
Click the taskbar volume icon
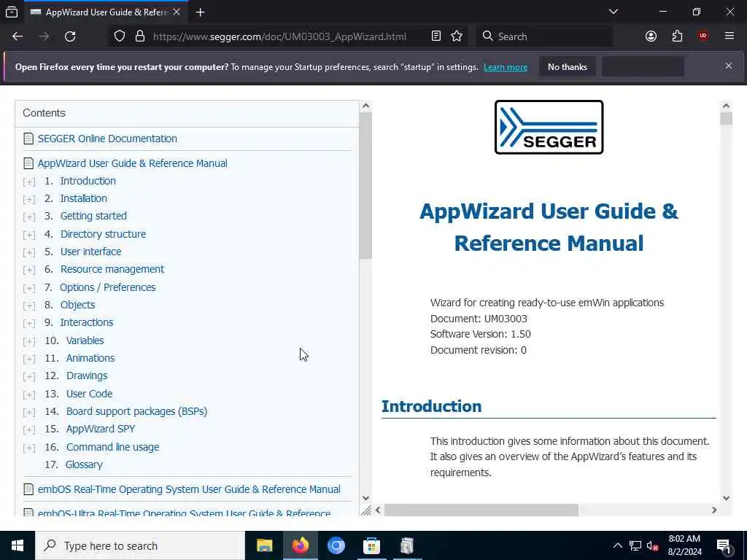652,546
